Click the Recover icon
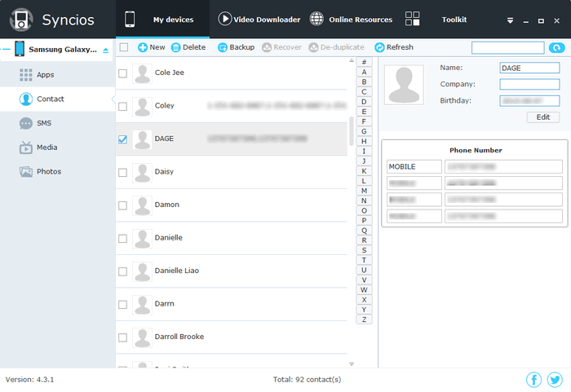Screen dimensions: 571x392 pos(267,47)
